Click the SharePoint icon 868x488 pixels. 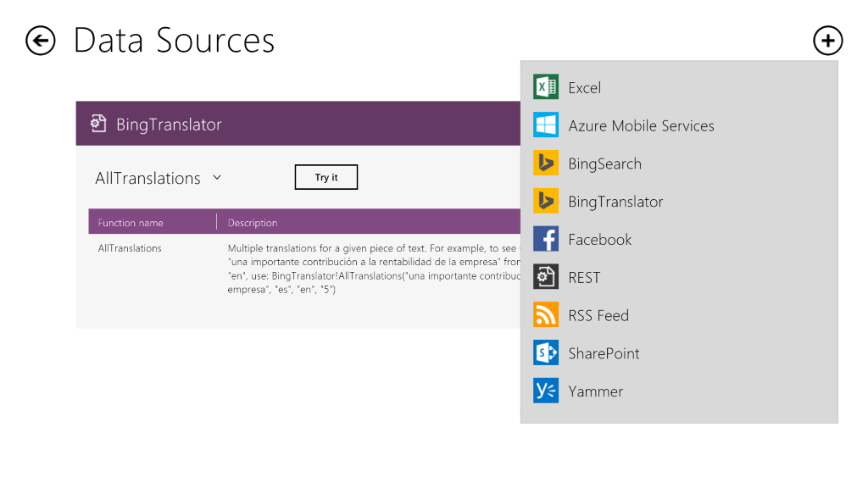pyautogui.click(x=547, y=352)
